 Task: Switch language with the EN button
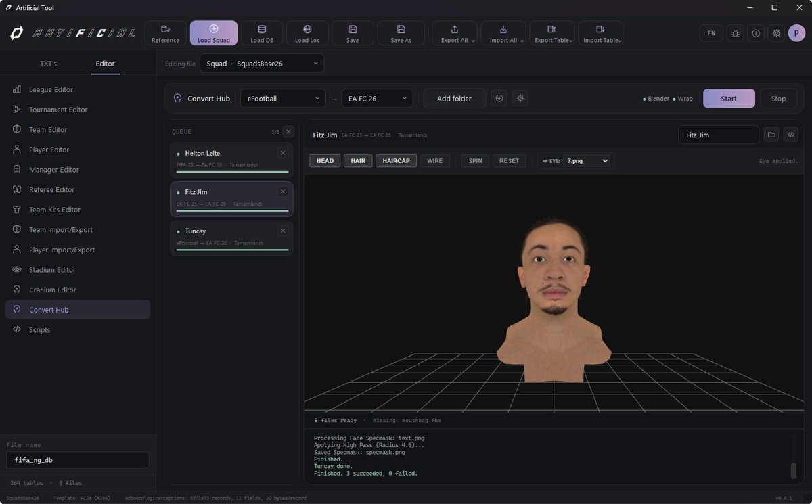click(x=711, y=33)
